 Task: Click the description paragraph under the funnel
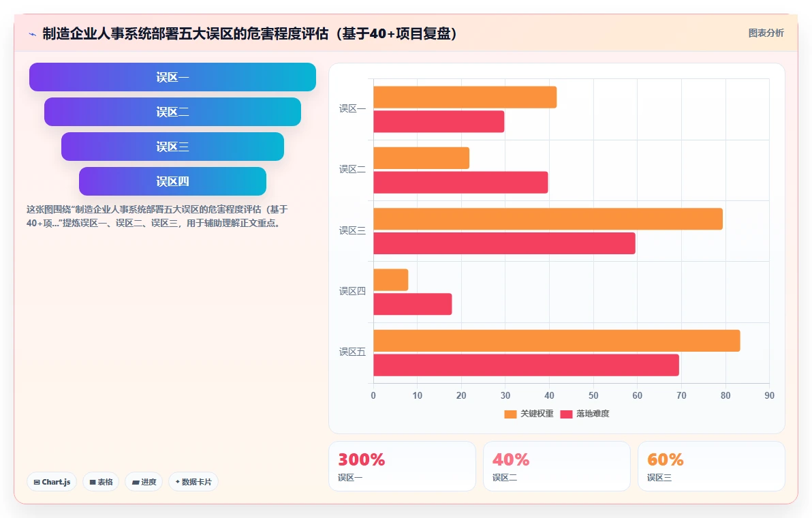tap(157, 217)
